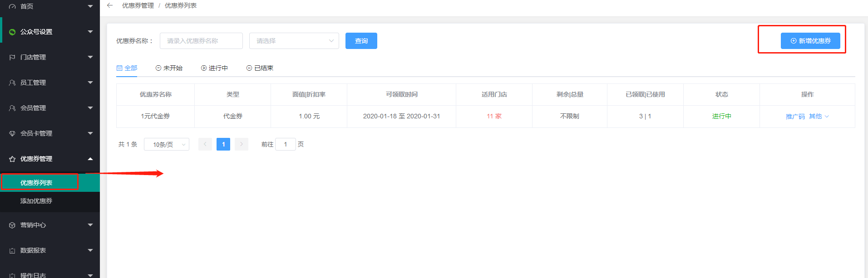Expand the 数据报表 menu arrow

pyautogui.click(x=90, y=250)
